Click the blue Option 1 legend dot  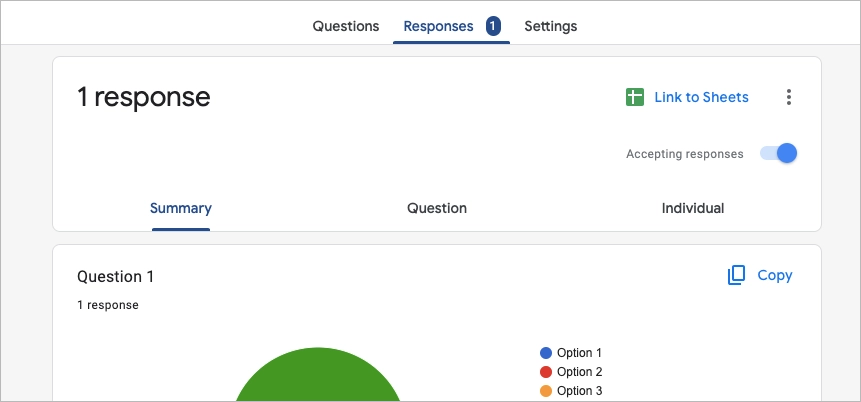point(546,353)
